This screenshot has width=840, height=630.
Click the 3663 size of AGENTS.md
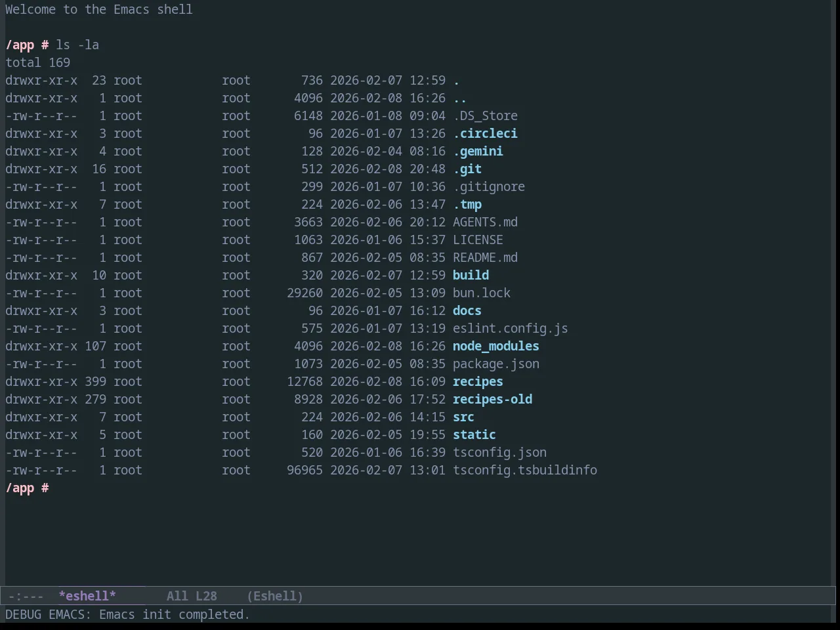click(x=308, y=222)
